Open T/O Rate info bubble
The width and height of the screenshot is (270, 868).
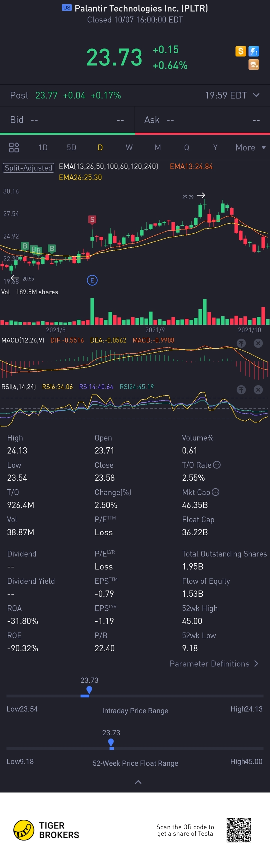pos(217,465)
